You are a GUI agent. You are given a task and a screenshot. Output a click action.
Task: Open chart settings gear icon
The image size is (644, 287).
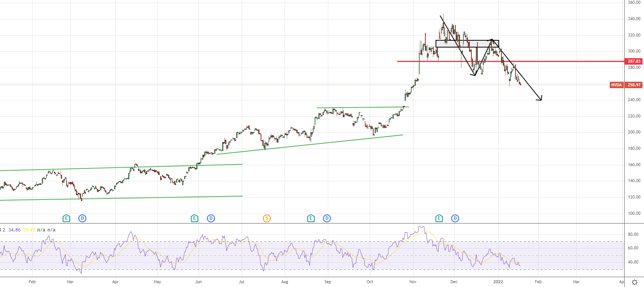pyautogui.click(x=634, y=282)
